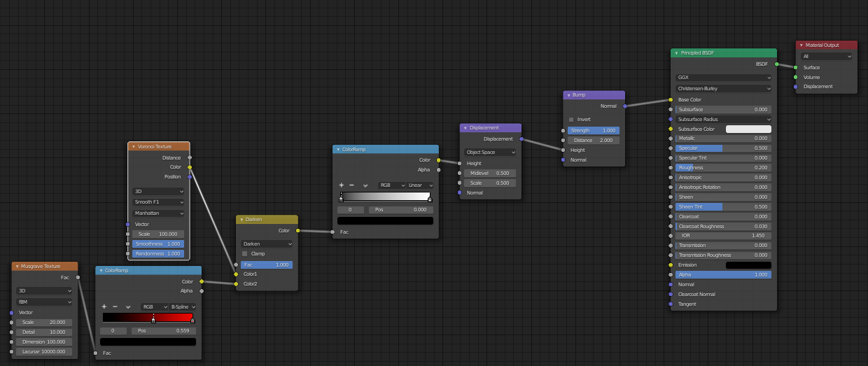
Task: Click the Alpha 1.000 slider in Principled BSDF
Action: point(724,275)
